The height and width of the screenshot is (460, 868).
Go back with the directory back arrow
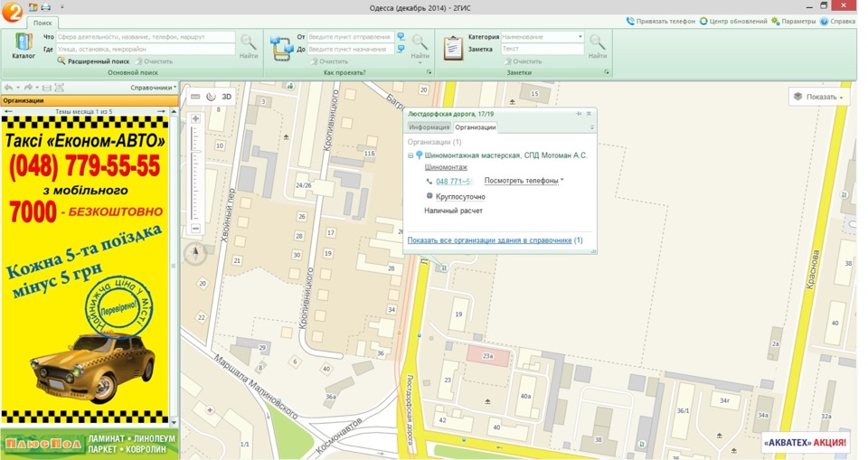tap(8, 88)
